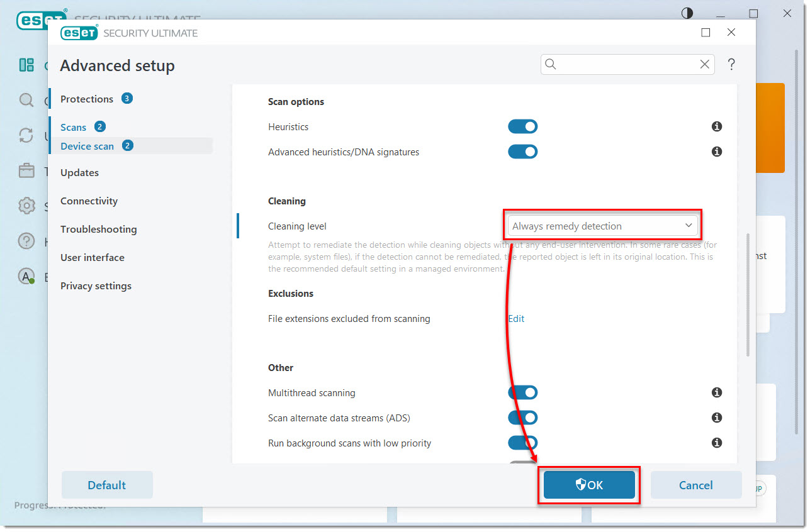Focus the Advanced setup search field

click(x=627, y=64)
